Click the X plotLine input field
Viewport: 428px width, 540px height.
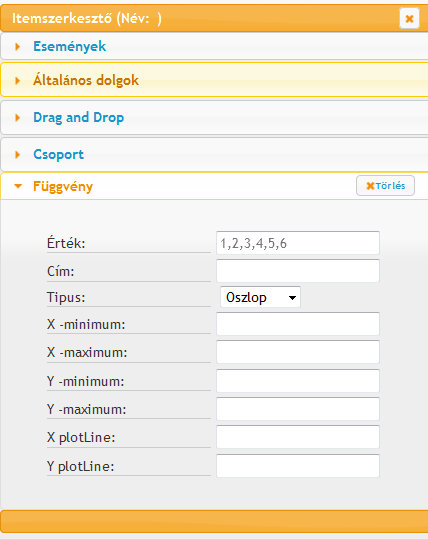pyautogui.click(x=298, y=437)
